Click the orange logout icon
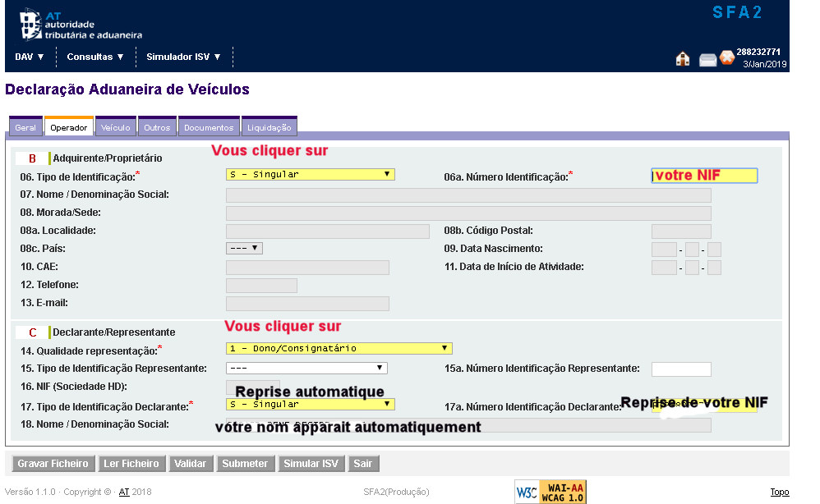 pos(727,57)
